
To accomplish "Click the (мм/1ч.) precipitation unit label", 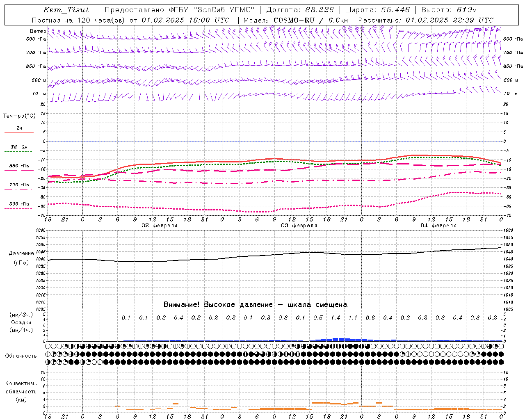I will pyautogui.click(x=21, y=330).
